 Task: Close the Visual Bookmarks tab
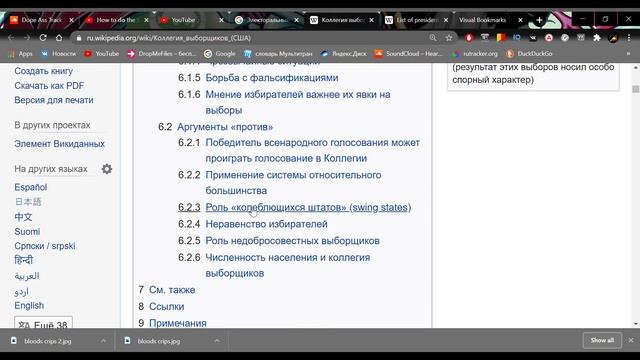coord(520,20)
